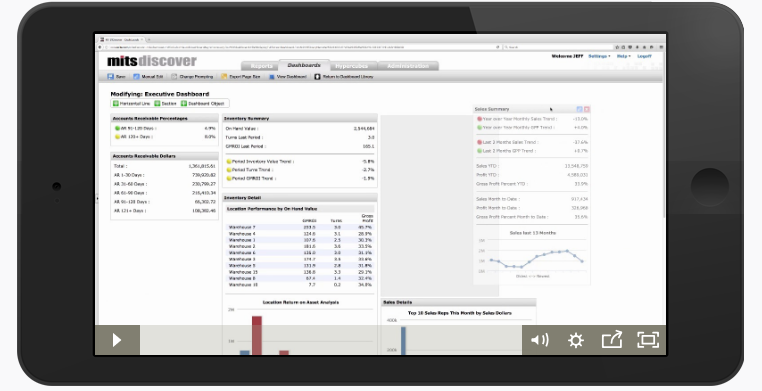Click green Last 3 Months GPP Trend indicator
Image resolution: width=762 pixels, height=391 pixels.
480,151
